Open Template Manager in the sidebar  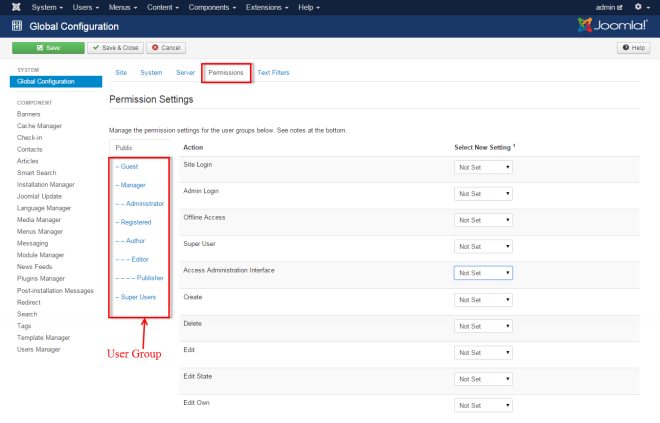pos(43,338)
